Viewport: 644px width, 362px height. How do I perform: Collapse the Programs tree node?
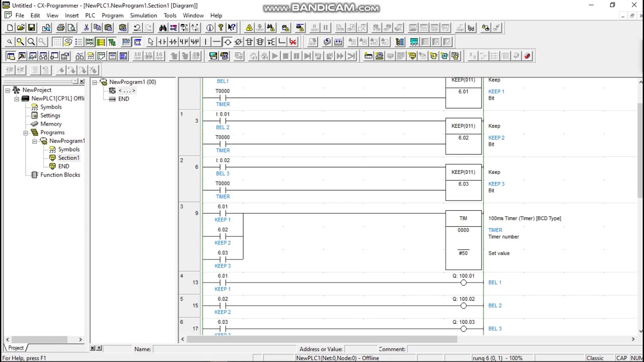(26, 133)
